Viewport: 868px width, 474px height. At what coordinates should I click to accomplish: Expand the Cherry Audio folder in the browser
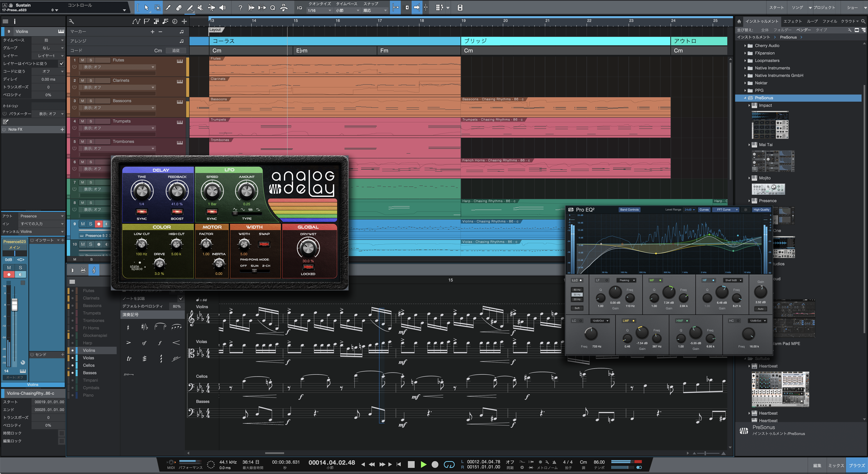click(745, 46)
